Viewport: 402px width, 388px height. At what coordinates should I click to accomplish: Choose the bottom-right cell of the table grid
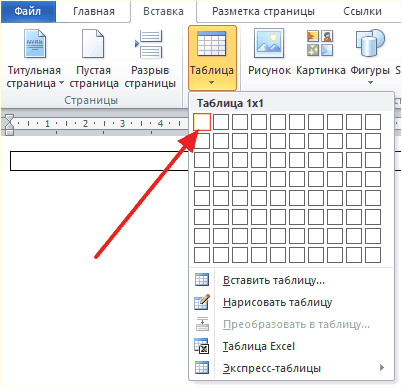[373, 255]
